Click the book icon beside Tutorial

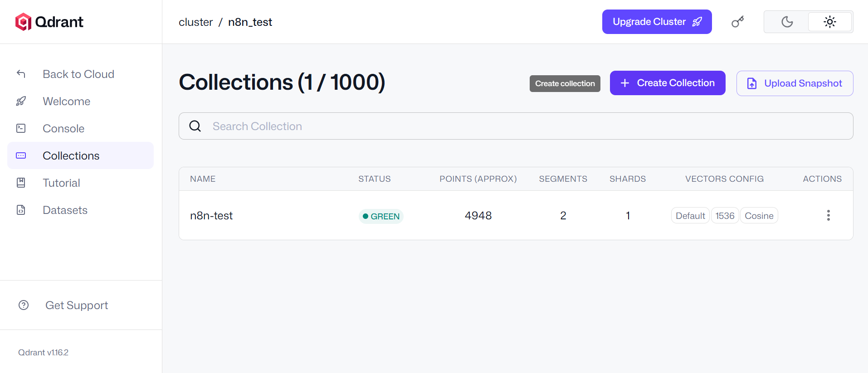click(21, 183)
